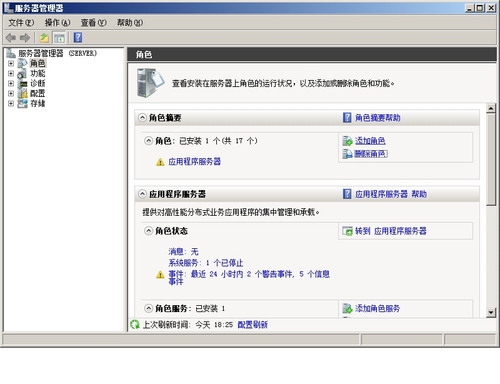This screenshot has height=384, width=500.
Task: Click the help icon beside 角色摘要帮助
Action: pyautogui.click(x=347, y=118)
